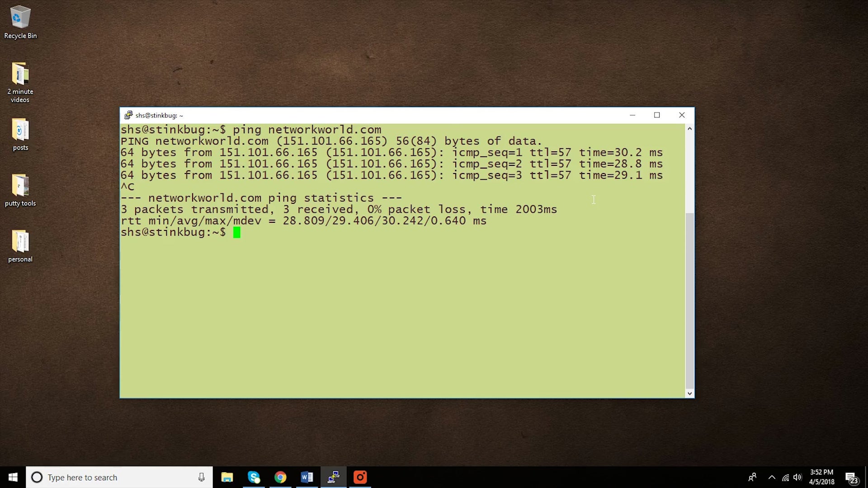Click the ^C interrupt text
Viewport: 868px width, 488px height.
tap(127, 187)
